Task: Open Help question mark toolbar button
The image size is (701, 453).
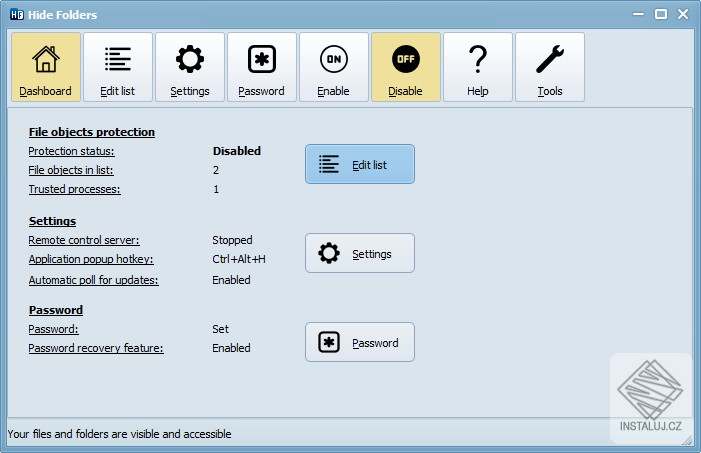Action: click(478, 67)
